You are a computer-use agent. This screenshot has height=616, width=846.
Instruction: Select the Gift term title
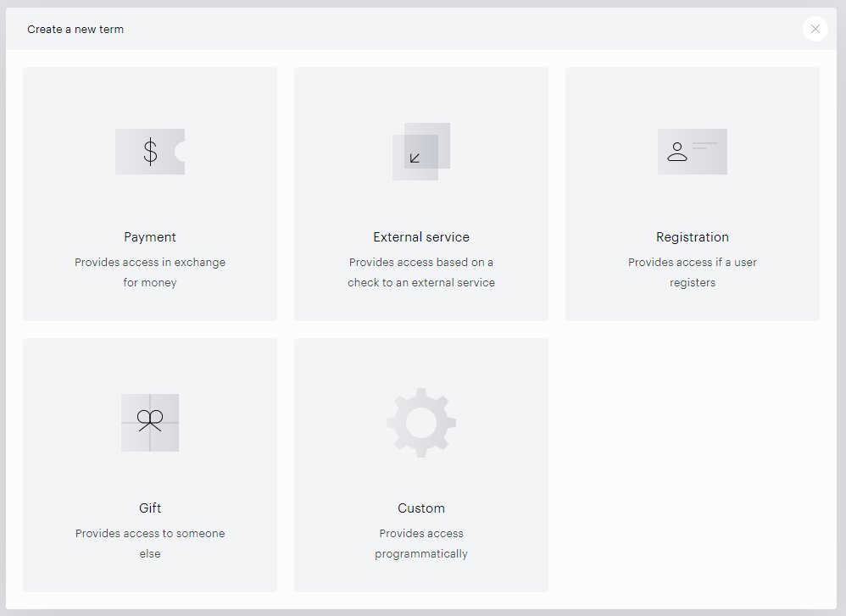tap(150, 508)
